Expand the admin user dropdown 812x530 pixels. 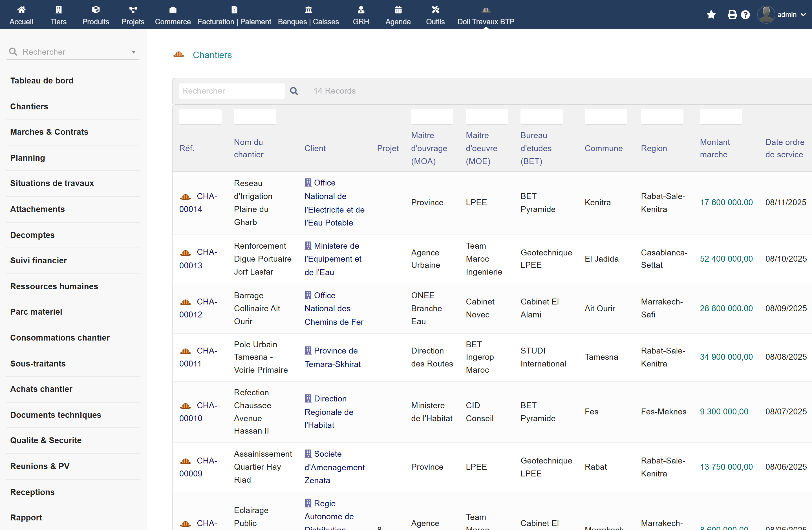(x=781, y=15)
